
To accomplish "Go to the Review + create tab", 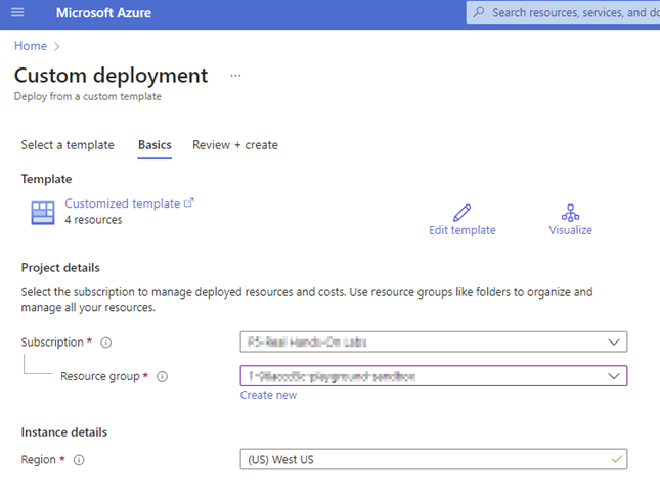I will coord(235,145).
